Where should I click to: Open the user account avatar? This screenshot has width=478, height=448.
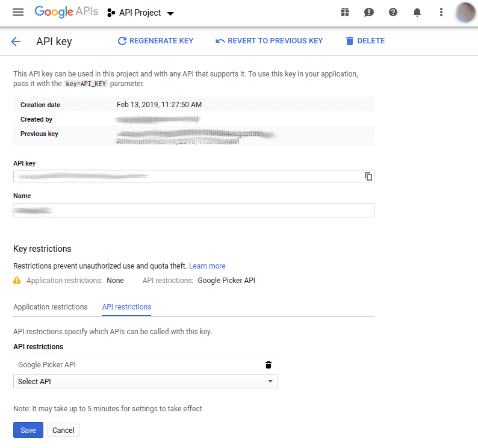[466, 12]
